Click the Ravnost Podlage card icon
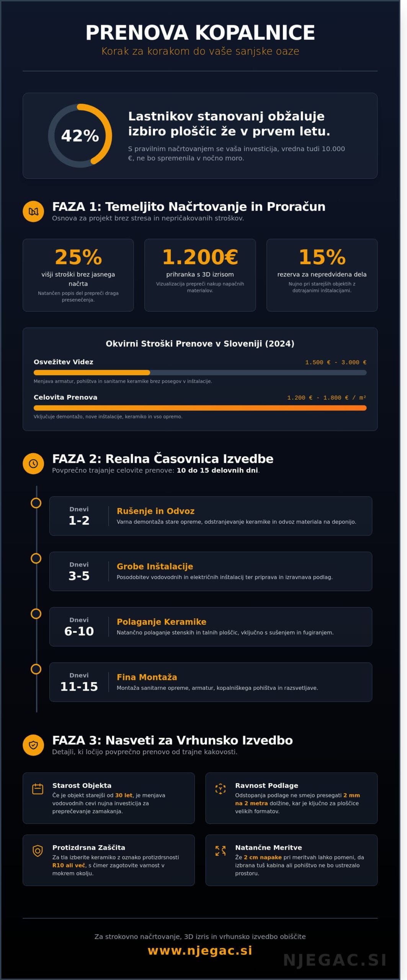The image size is (407, 980). point(221,789)
